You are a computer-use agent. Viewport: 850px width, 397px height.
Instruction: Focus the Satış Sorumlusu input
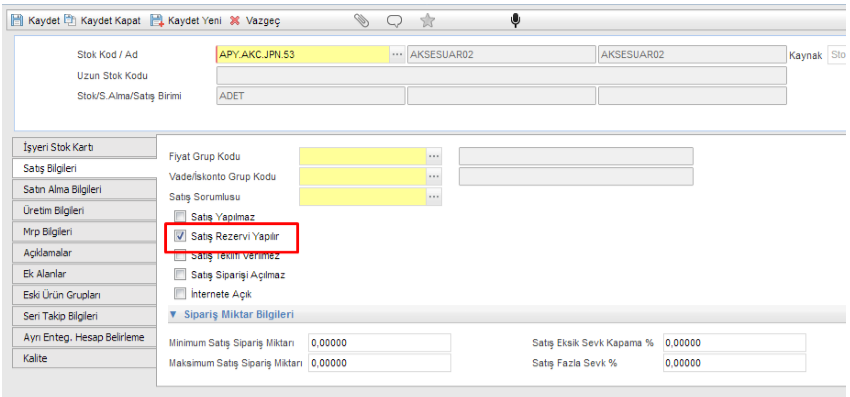pyautogui.click(x=363, y=197)
